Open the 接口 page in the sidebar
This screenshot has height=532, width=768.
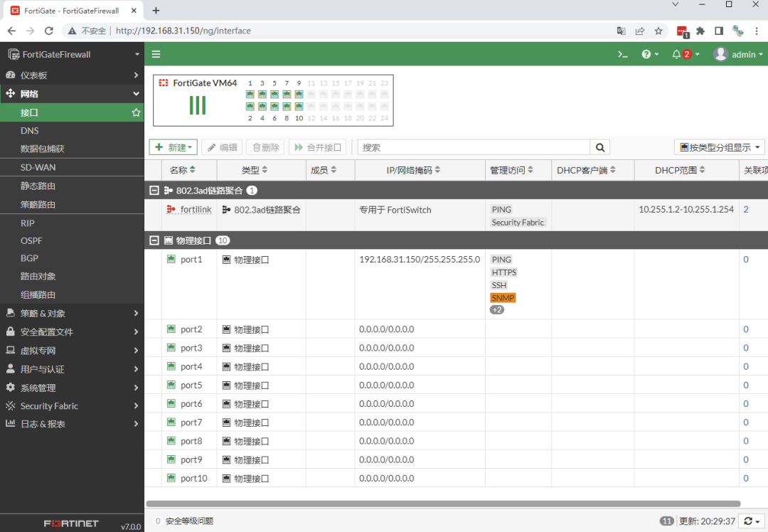tap(29, 112)
